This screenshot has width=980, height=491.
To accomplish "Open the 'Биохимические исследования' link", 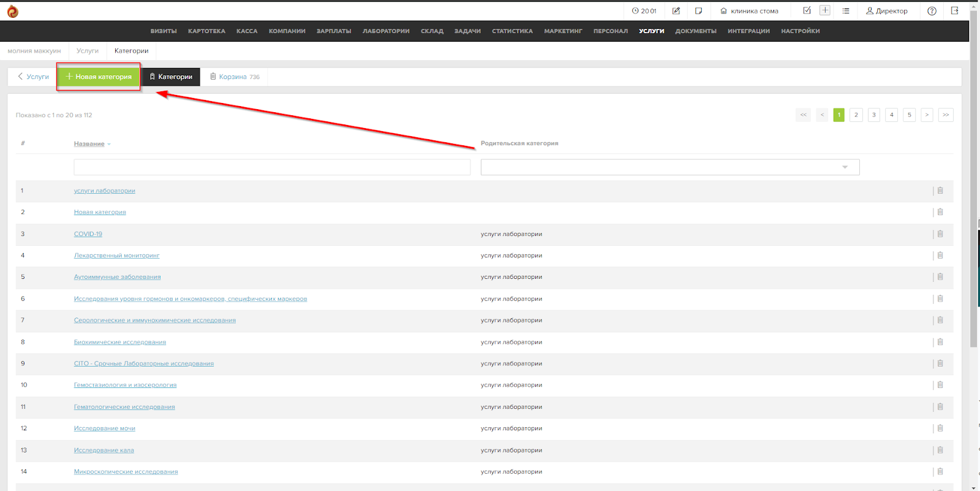I will pyautogui.click(x=120, y=342).
